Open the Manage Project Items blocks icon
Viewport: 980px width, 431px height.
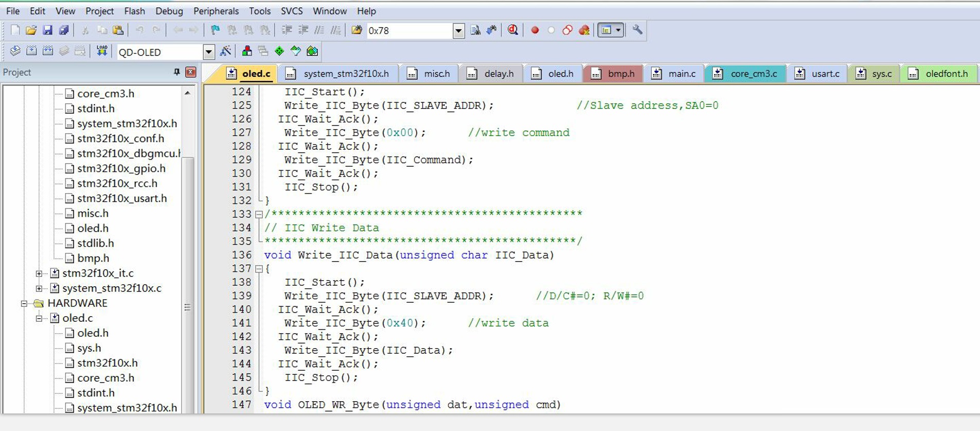[247, 51]
